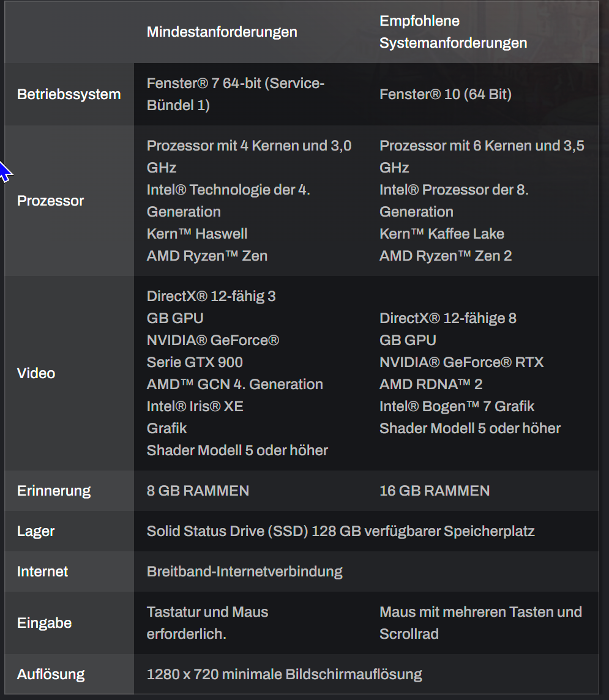Select the AMD Ryzen™ Zen 2 line
This screenshot has width=609, height=700.
(446, 256)
